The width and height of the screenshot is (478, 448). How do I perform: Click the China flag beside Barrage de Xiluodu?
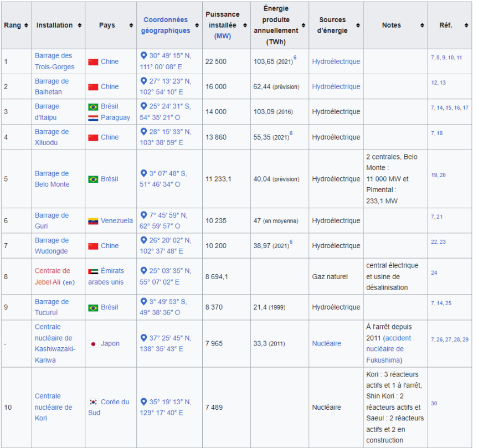pos(93,137)
